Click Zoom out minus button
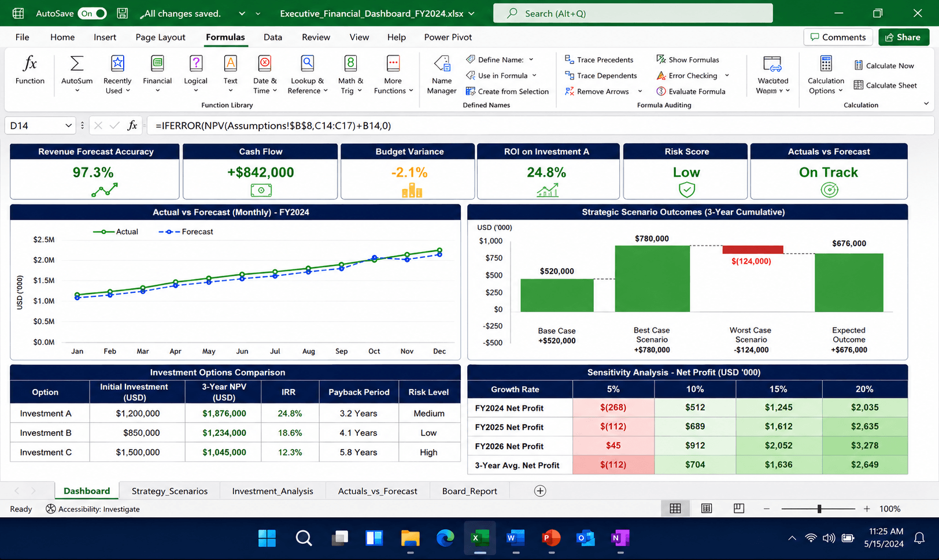This screenshot has width=939, height=560. click(767, 509)
